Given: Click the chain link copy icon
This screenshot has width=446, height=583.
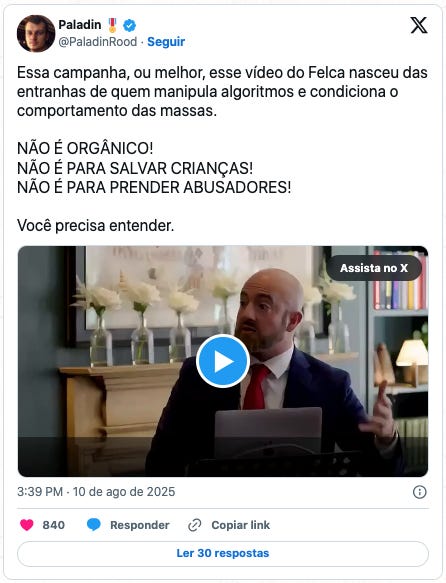Looking at the screenshot, I should [x=195, y=525].
